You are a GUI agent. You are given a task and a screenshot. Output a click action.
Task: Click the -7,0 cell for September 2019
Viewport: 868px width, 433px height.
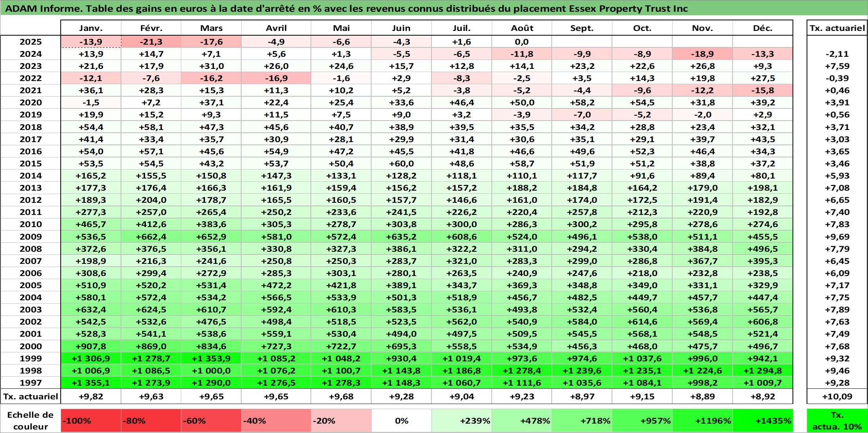click(582, 115)
